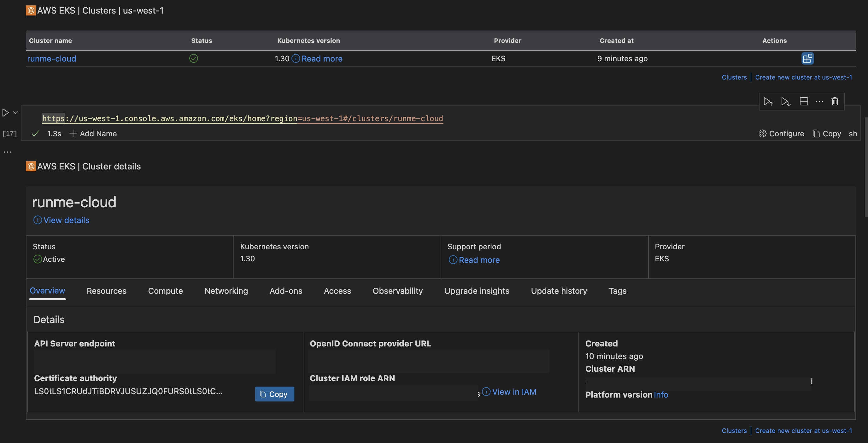
Task: Select the Upgrade insights tab
Action: [477, 291]
